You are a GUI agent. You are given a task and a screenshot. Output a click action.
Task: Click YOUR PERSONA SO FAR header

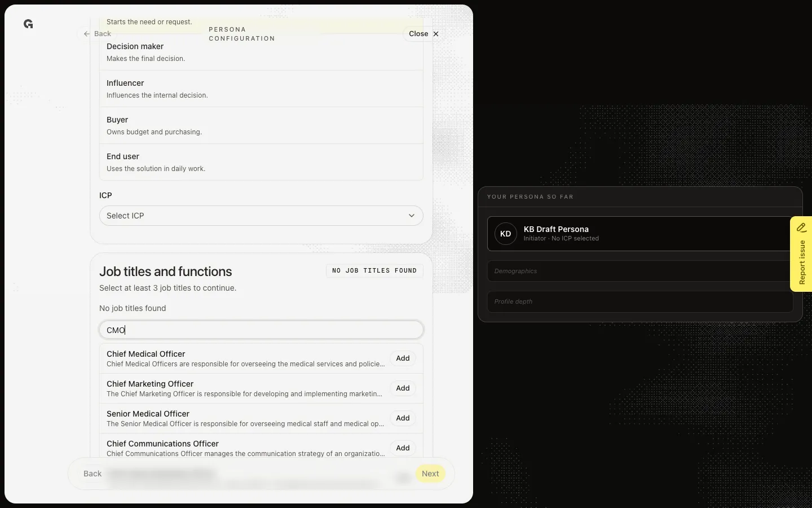pos(530,197)
